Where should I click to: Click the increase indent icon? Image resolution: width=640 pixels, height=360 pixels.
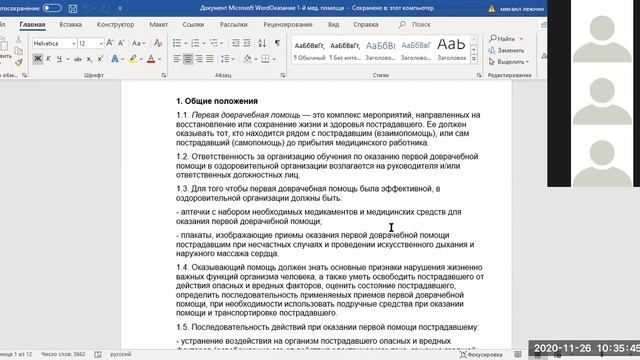[x=247, y=43]
